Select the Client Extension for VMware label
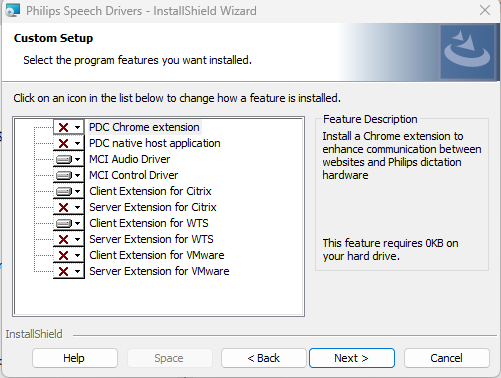Image resolution: width=501 pixels, height=378 pixels. pyautogui.click(x=157, y=255)
